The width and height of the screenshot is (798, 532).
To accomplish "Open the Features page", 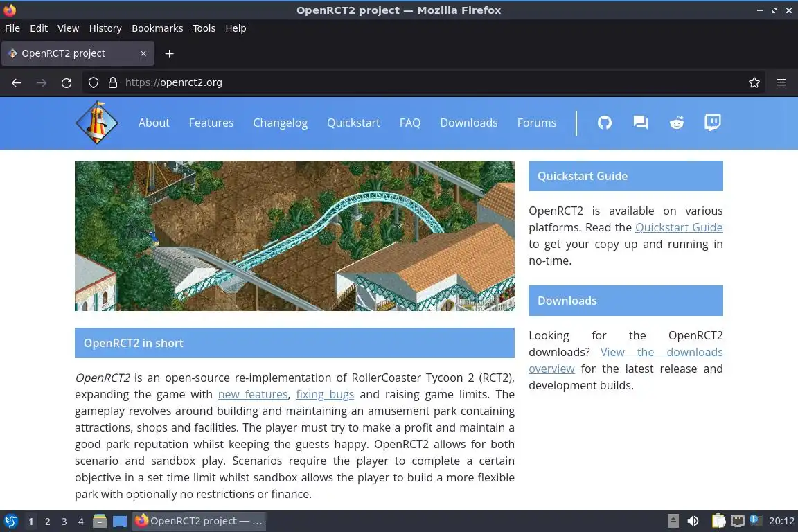I will pyautogui.click(x=211, y=123).
